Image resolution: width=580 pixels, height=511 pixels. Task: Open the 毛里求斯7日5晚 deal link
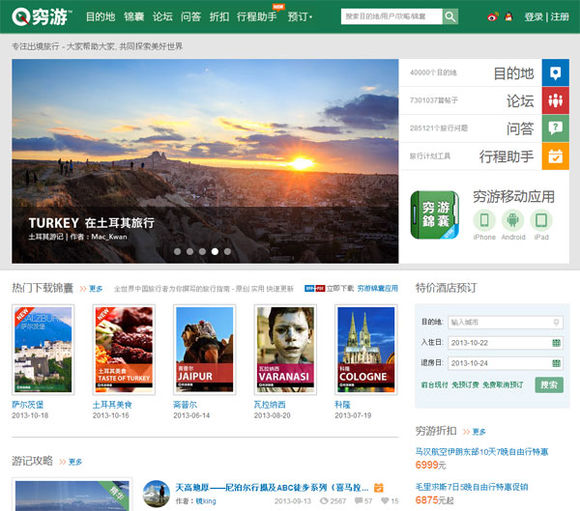[x=472, y=487]
